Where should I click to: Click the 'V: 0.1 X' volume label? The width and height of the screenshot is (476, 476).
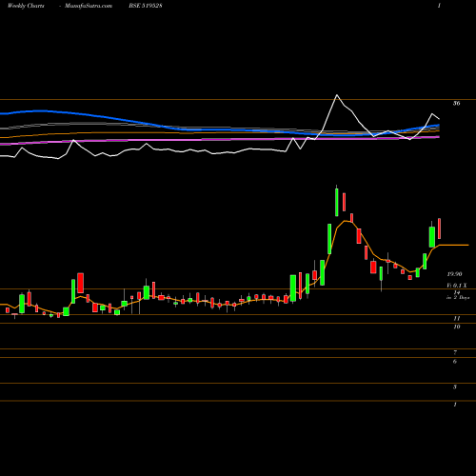pyautogui.click(x=457, y=286)
